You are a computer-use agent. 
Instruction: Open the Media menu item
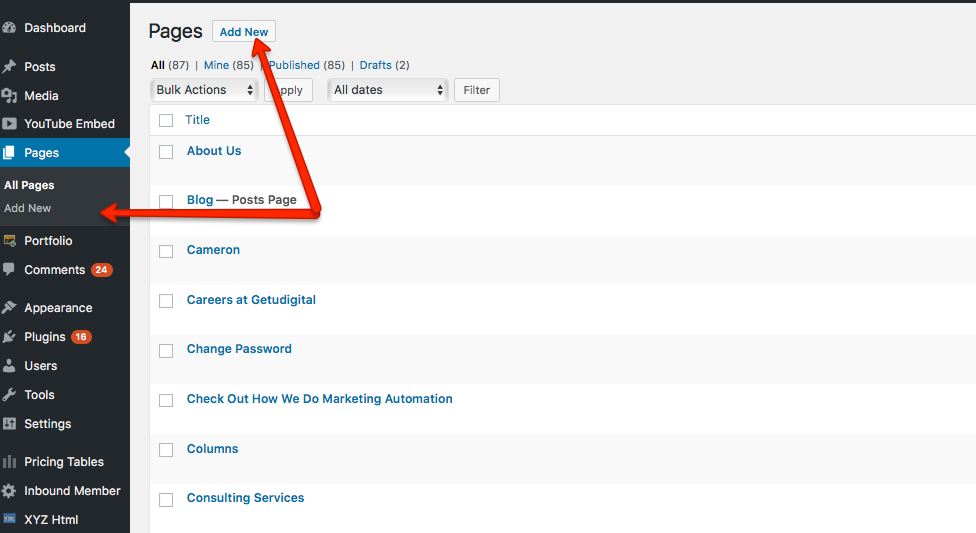click(41, 95)
